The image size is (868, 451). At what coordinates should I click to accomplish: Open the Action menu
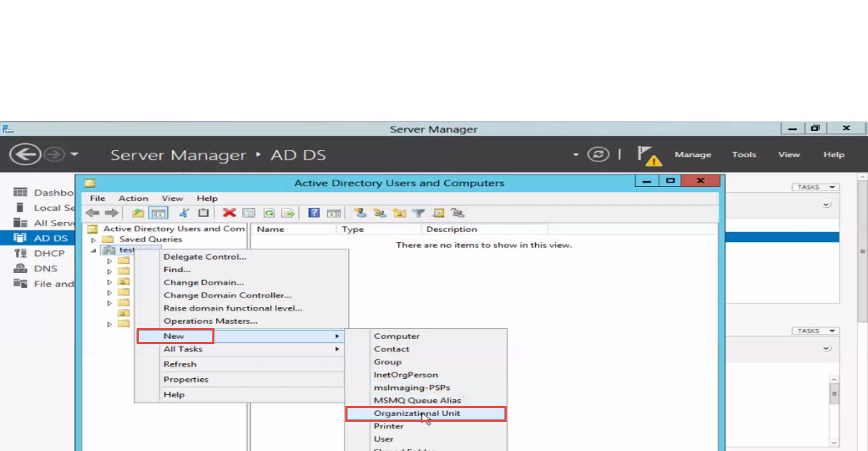coord(134,199)
